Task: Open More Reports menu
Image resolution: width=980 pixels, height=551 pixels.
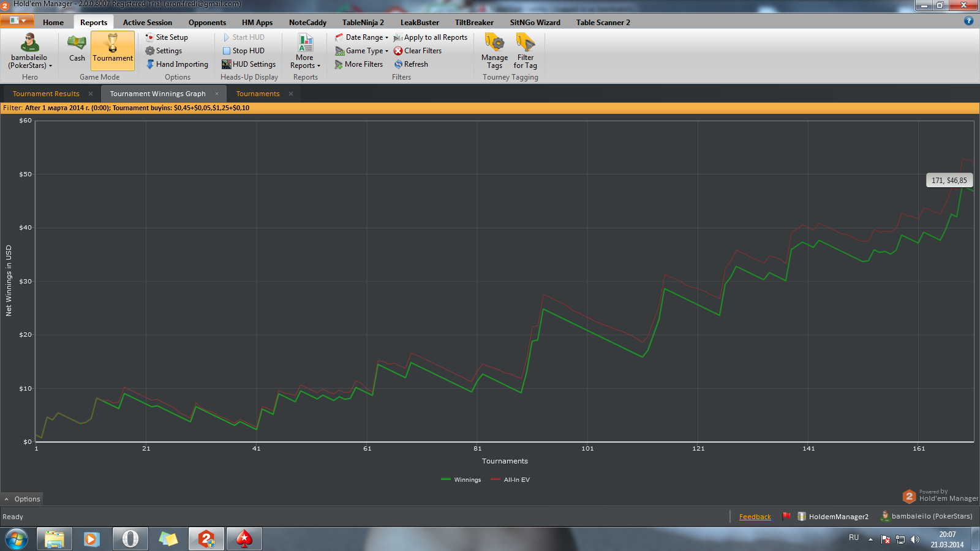Action: [x=305, y=51]
